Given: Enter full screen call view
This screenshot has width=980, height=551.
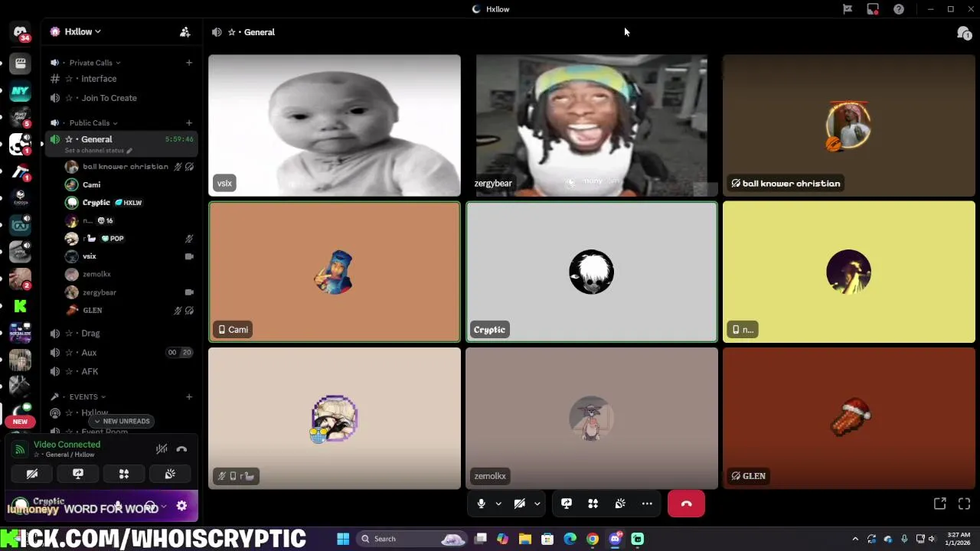Looking at the screenshot, I should point(964,504).
